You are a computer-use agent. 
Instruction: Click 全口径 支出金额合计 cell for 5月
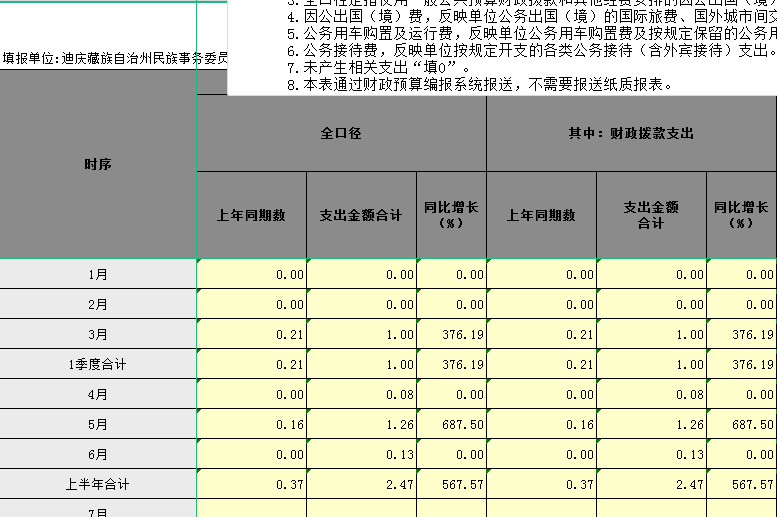coord(361,424)
